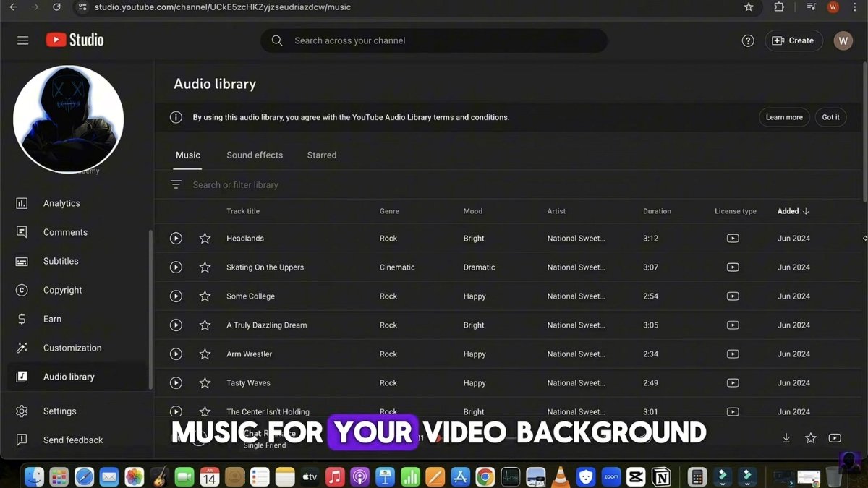The height and width of the screenshot is (488, 868).
Task: Add Tasty Waves to your starred tracks
Action: (x=204, y=382)
